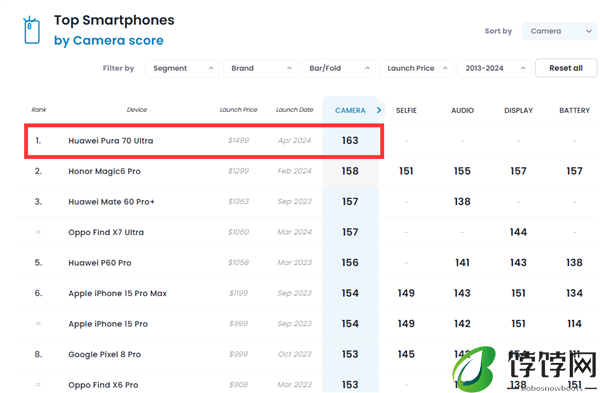This screenshot has height=393, width=600.
Task: Open the Honor Magic6 Pro entry
Action: click(104, 171)
